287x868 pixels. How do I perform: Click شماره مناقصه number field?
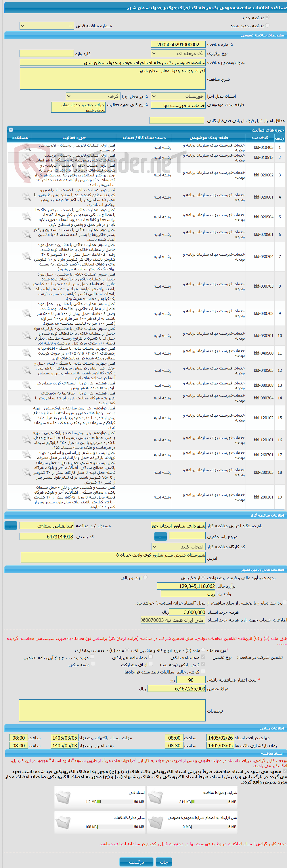(178, 45)
